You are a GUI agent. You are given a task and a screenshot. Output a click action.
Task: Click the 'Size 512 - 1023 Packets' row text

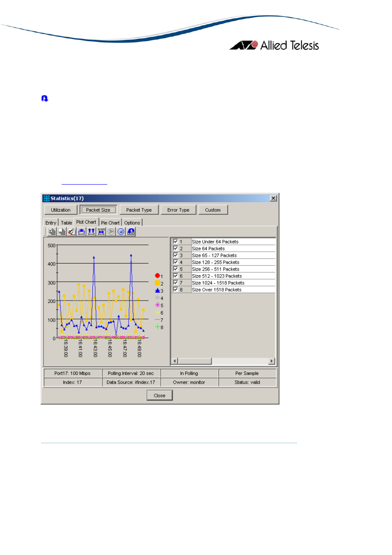pos(217,276)
